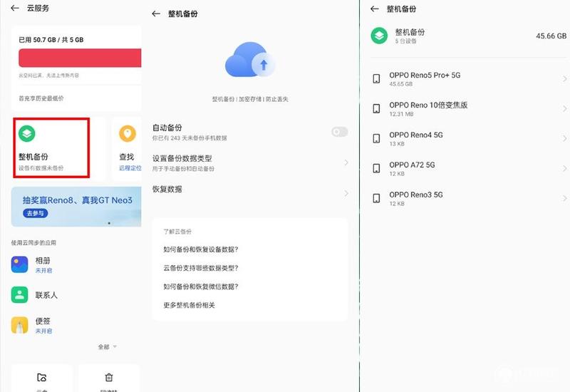The width and height of the screenshot is (570, 392).
Task: Open 联系人 contacts app icon
Action: [20, 294]
